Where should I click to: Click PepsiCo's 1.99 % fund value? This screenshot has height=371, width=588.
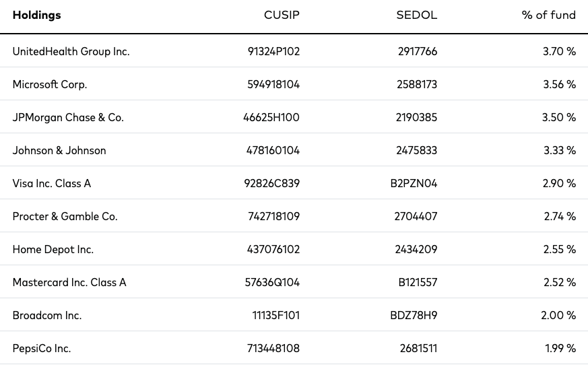pos(560,348)
